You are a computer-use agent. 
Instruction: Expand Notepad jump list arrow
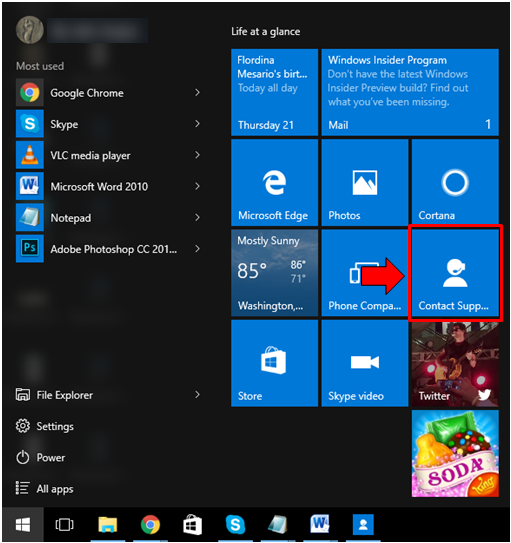pos(197,217)
